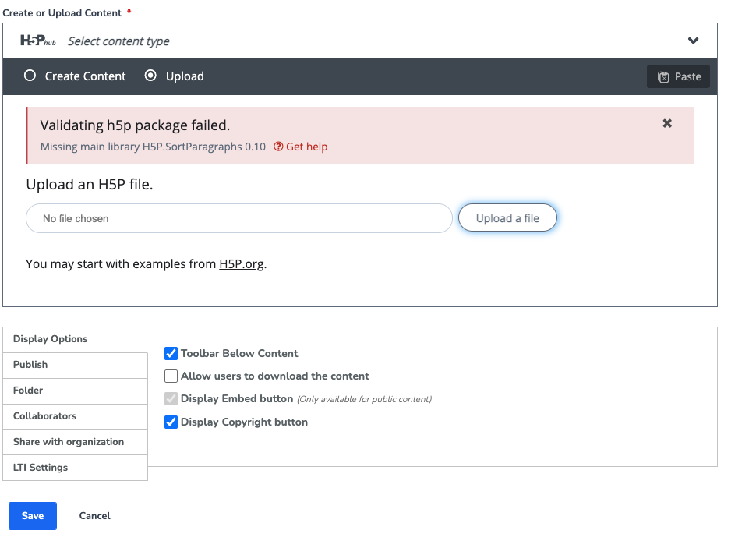Click the Upload a file button
Image resolution: width=756 pixels, height=555 pixels.
click(x=507, y=218)
